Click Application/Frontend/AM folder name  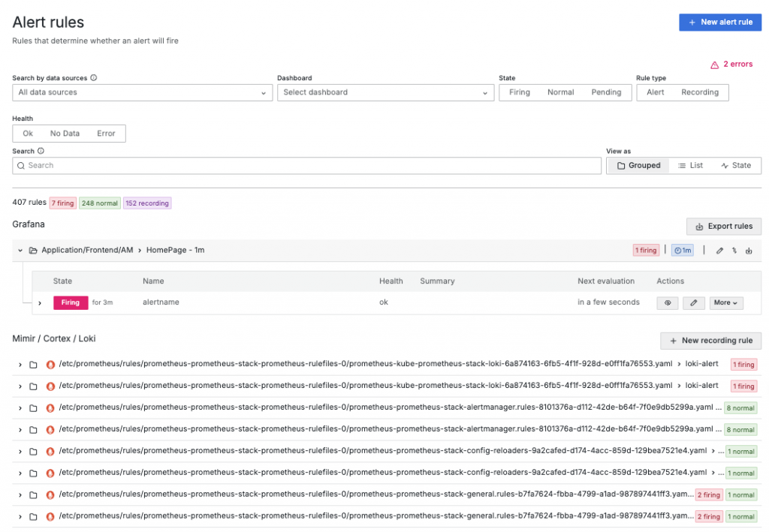[87, 250]
